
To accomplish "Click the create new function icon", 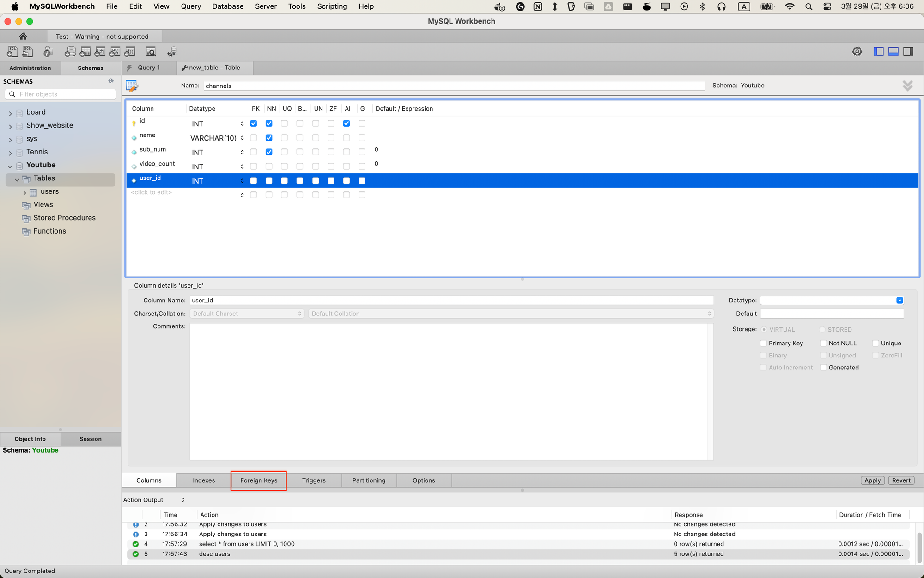I will point(130,51).
